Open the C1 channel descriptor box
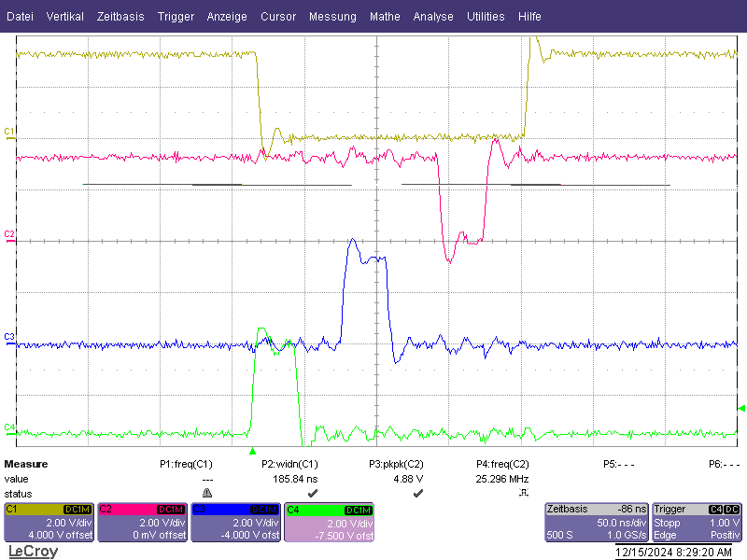 click(x=49, y=523)
